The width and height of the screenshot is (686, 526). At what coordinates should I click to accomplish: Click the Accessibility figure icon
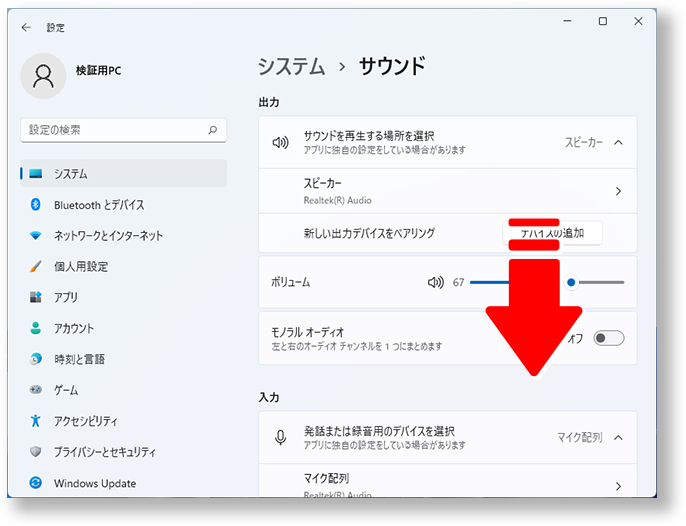(x=35, y=421)
